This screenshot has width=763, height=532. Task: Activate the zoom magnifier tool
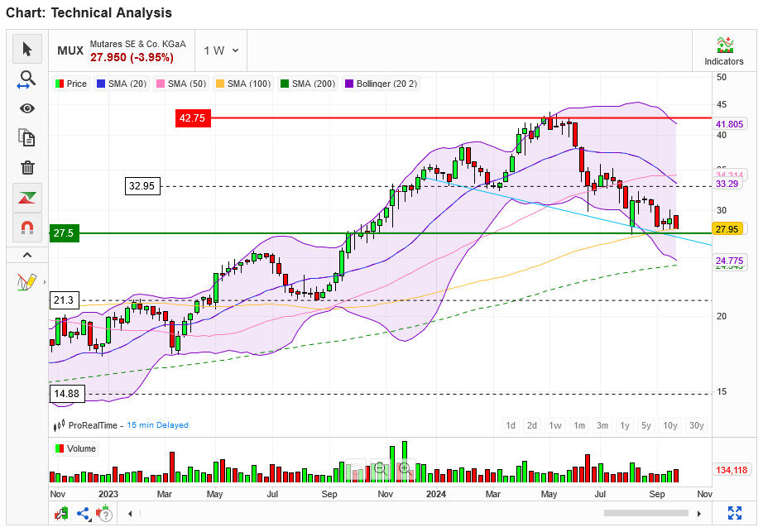click(x=26, y=79)
